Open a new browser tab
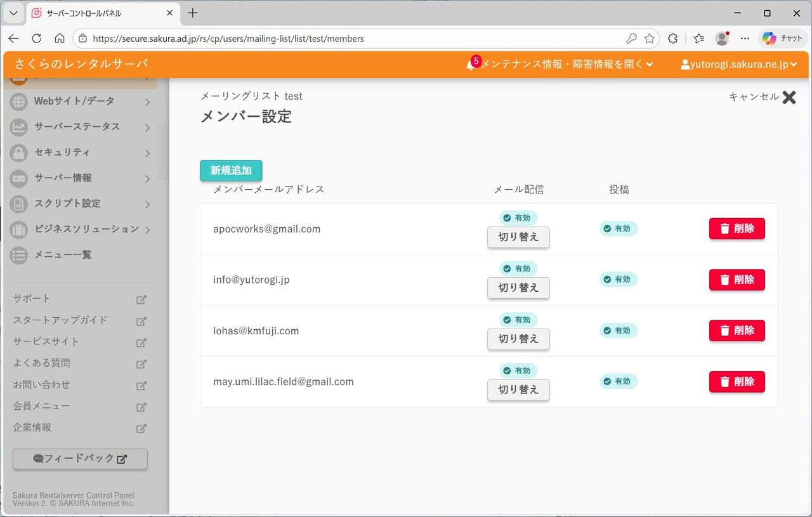This screenshot has width=812, height=517. 193,13
